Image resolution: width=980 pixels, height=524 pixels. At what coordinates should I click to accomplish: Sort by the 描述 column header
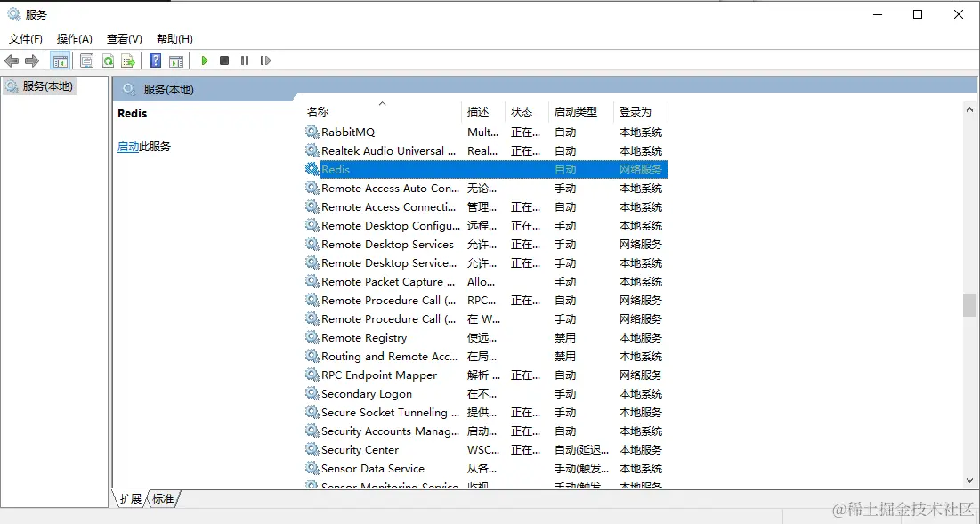click(x=483, y=112)
